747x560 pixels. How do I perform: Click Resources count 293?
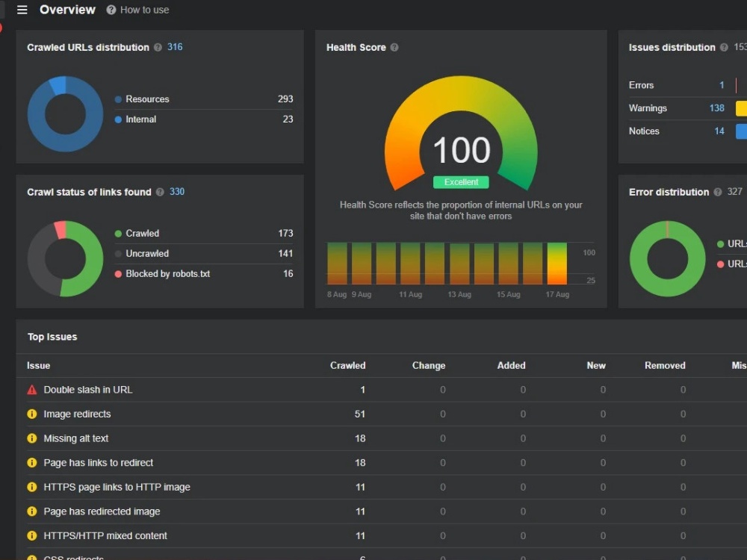click(285, 99)
